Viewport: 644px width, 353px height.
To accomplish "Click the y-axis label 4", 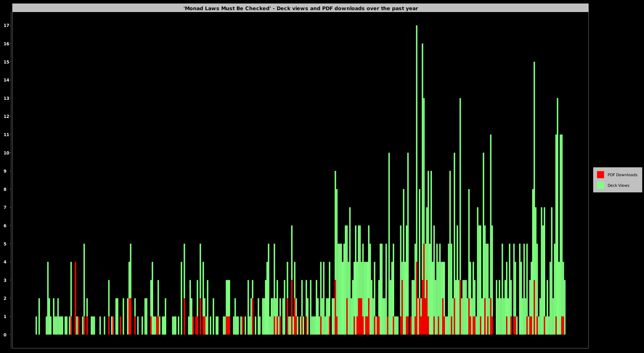I will coord(5,262).
